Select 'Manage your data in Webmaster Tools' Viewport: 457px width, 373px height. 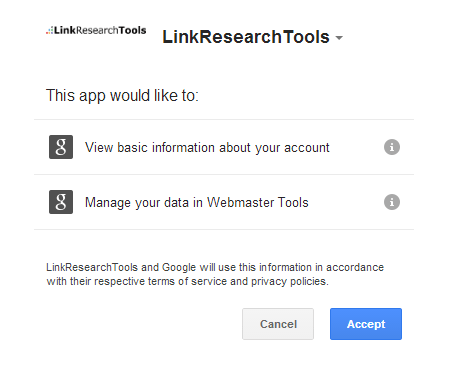tap(197, 202)
